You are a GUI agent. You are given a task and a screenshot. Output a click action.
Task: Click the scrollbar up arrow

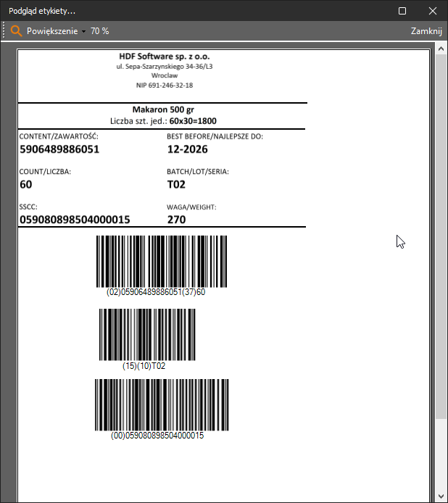pos(441,49)
